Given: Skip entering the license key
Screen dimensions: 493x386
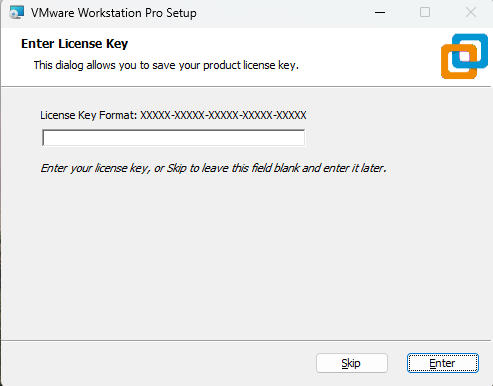Looking at the screenshot, I should coord(352,363).
